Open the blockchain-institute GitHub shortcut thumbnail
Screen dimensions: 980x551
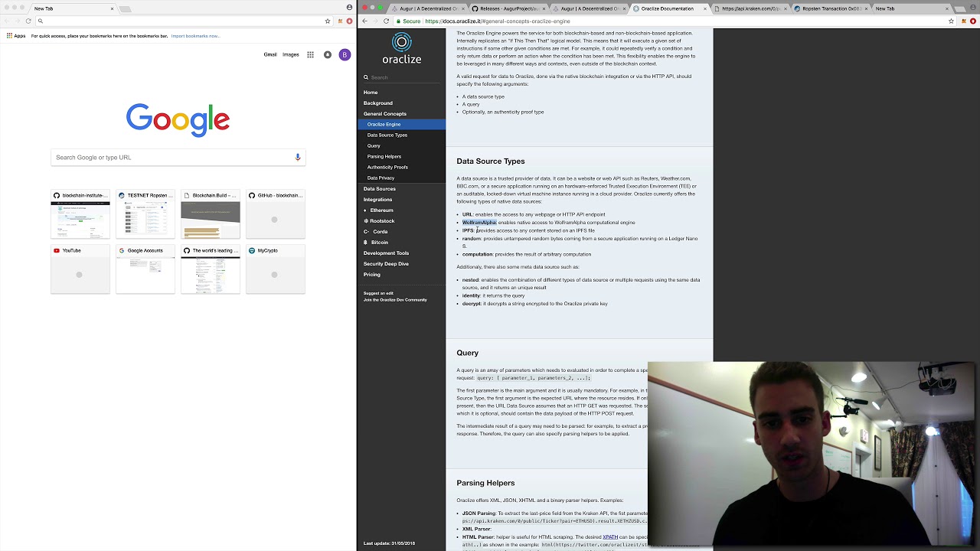(80, 214)
